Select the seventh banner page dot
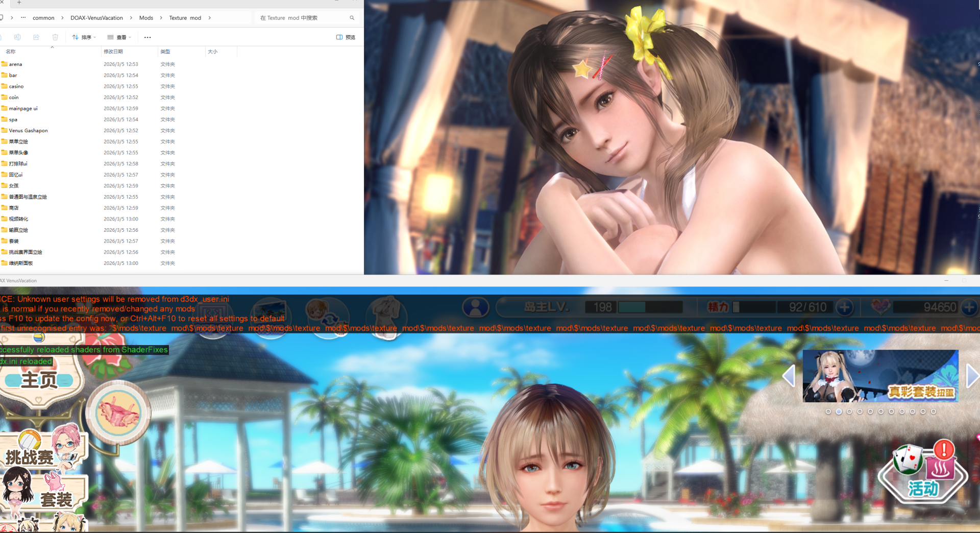The width and height of the screenshot is (980, 533). click(x=891, y=411)
